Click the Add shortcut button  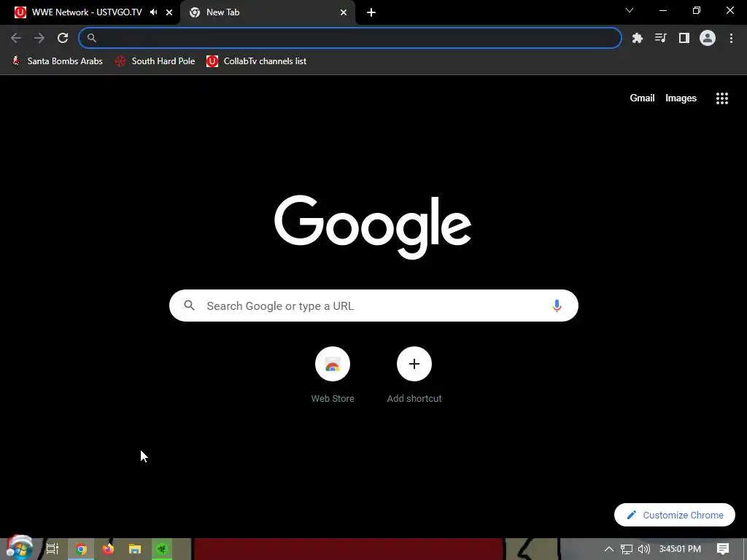[x=414, y=376]
